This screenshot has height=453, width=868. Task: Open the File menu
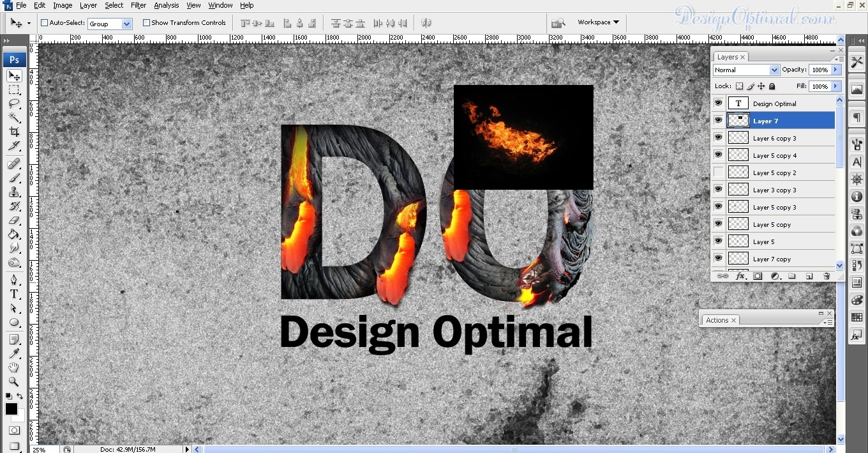(21, 5)
